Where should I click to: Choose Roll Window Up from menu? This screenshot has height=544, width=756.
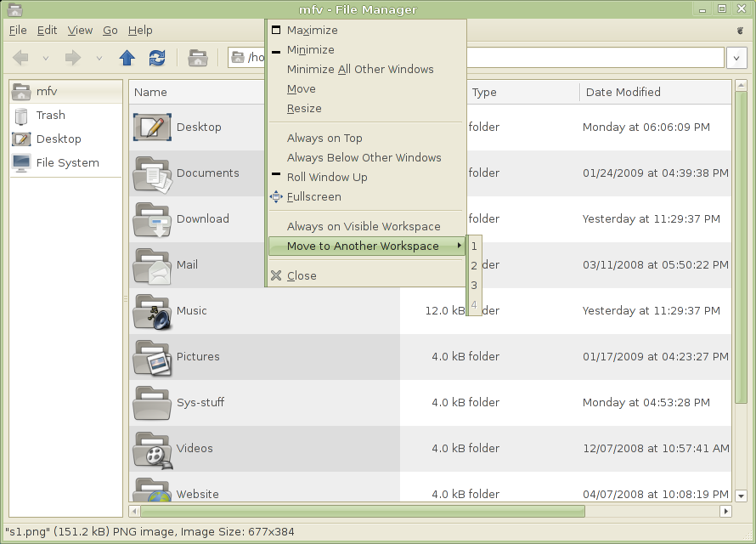327,178
